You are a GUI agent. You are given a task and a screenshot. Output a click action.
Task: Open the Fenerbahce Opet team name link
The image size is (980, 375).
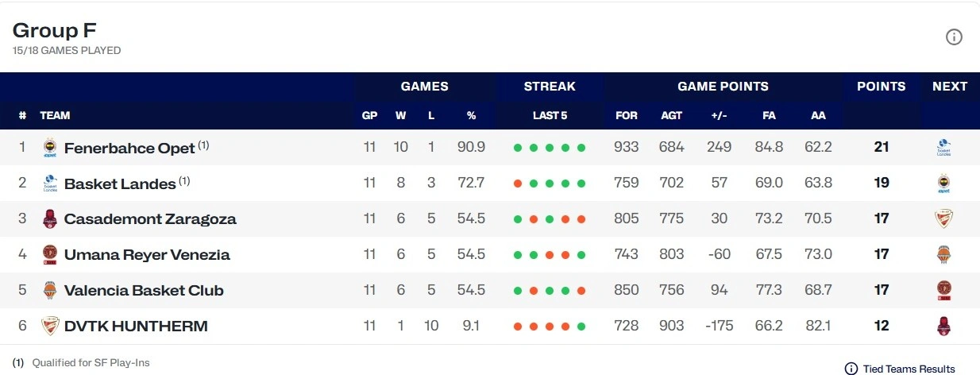click(129, 149)
